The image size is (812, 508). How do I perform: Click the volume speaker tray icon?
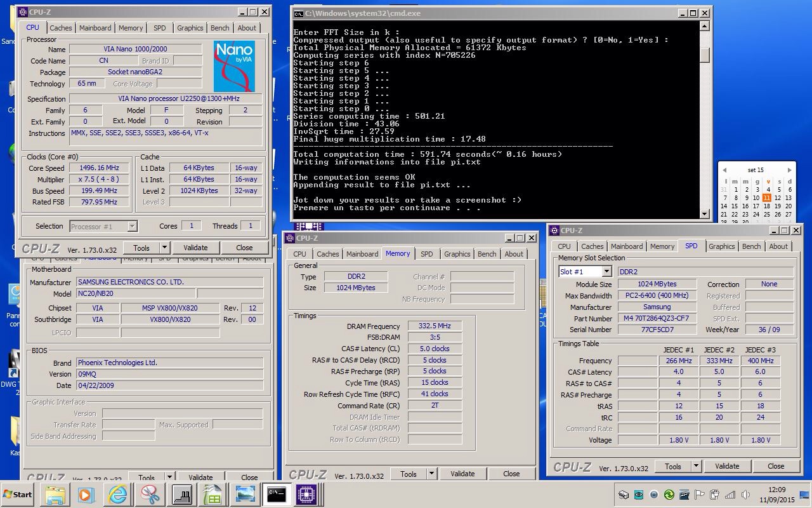coord(745,495)
